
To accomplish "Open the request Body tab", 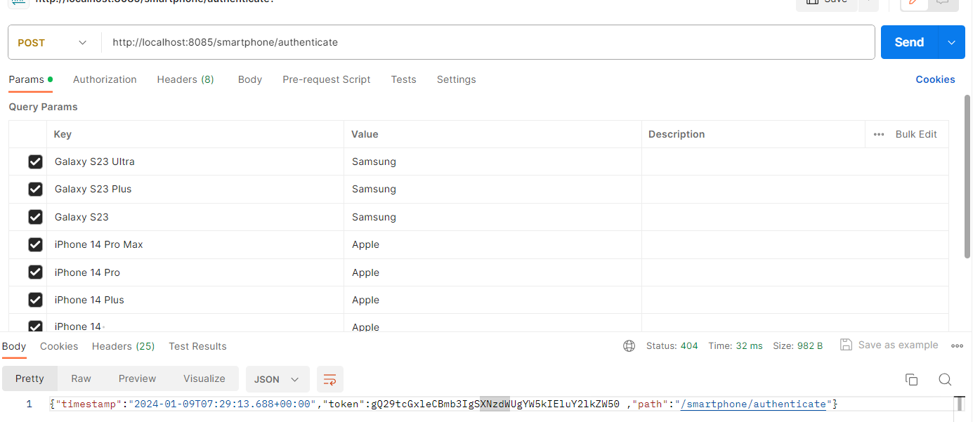I will coord(250,79).
